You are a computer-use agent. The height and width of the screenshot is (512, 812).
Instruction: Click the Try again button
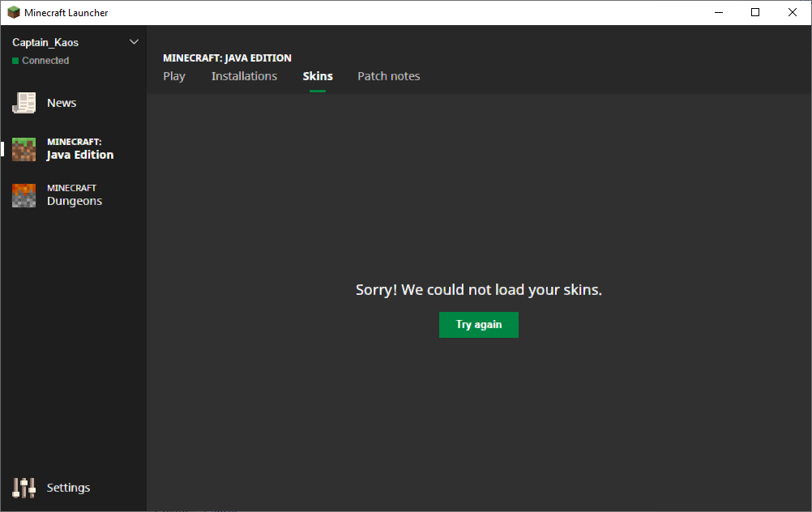click(478, 325)
